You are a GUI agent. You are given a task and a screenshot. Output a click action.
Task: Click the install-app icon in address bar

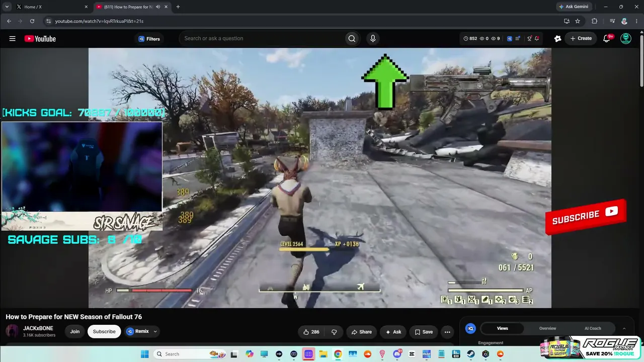pos(567,21)
